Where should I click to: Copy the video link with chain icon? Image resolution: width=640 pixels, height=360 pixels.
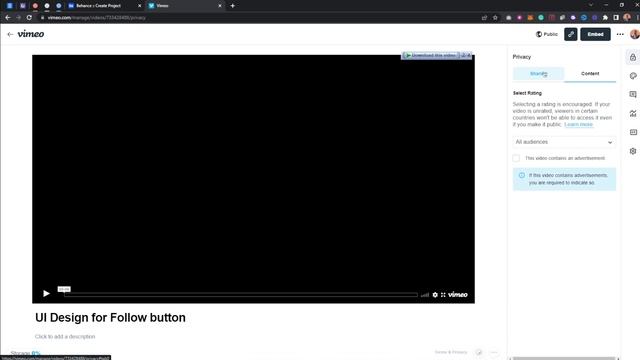pyautogui.click(x=571, y=34)
